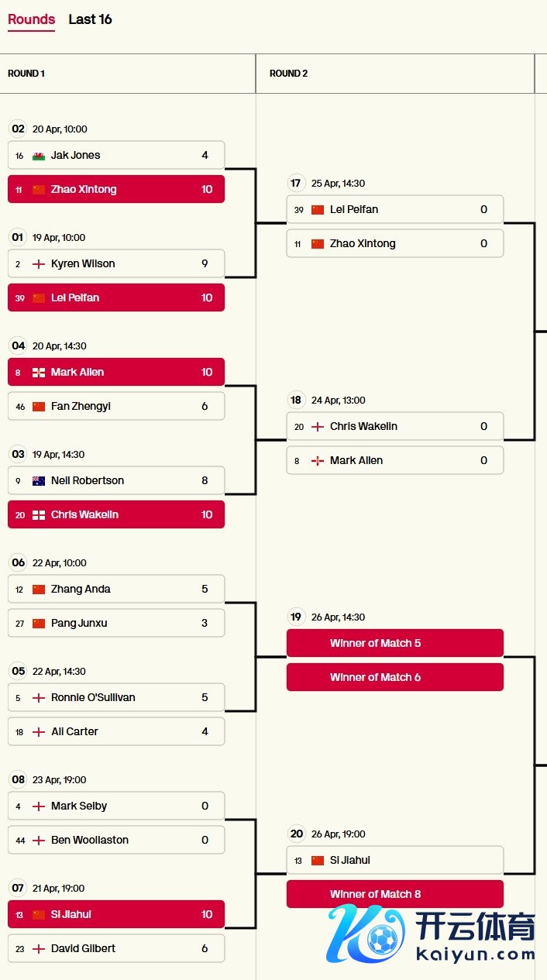Open the Winner of Match 8 slot
The width and height of the screenshot is (547, 980).
[395, 894]
